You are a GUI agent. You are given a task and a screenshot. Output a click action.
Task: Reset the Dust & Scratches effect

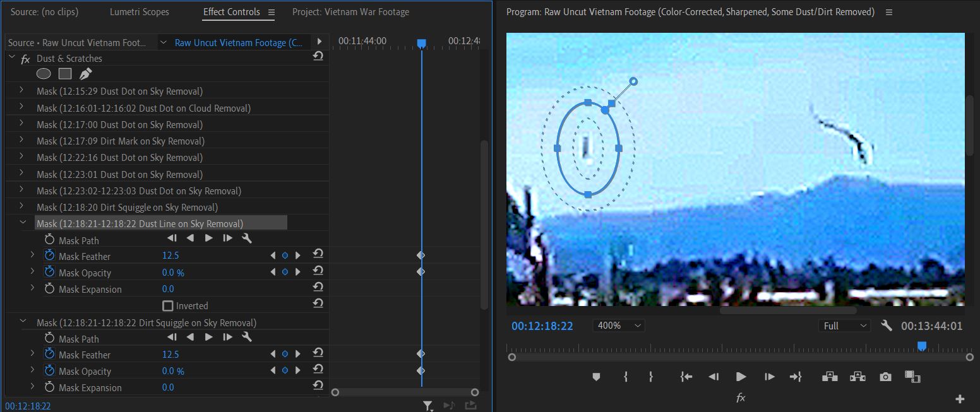[x=318, y=56]
